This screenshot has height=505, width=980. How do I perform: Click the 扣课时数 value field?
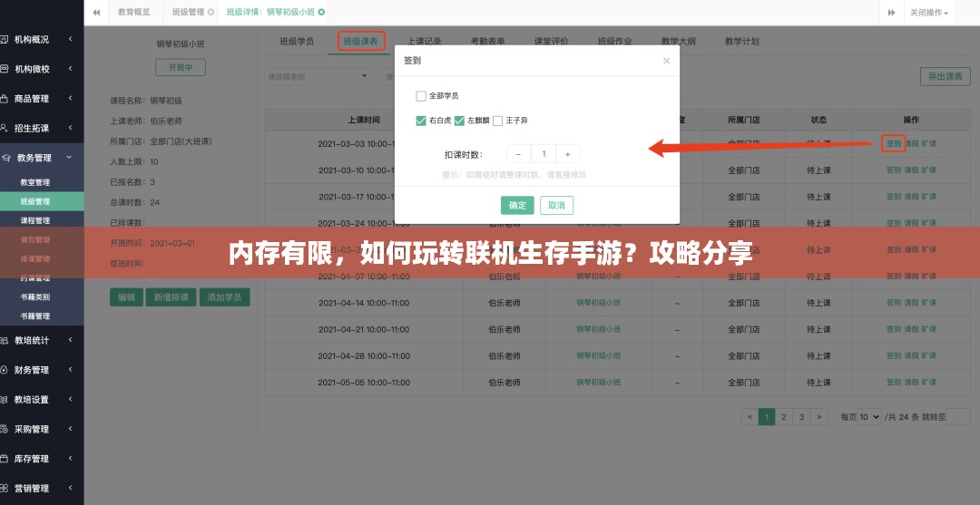click(x=544, y=154)
